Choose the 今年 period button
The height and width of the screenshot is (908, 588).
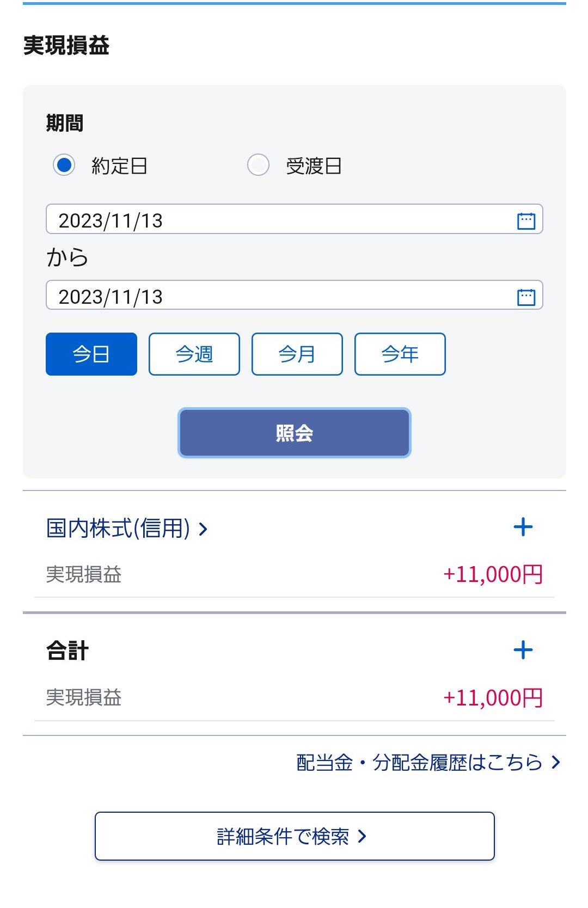400,354
